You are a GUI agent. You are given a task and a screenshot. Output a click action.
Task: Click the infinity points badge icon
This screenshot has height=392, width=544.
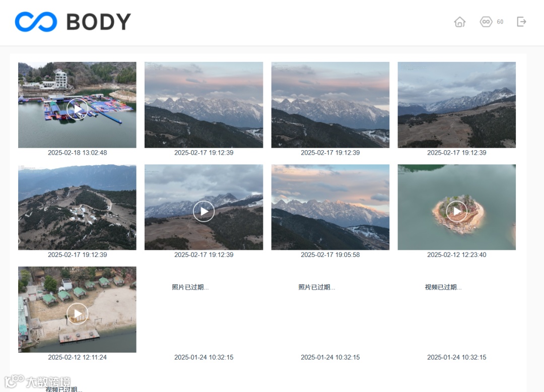coord(486,22)
